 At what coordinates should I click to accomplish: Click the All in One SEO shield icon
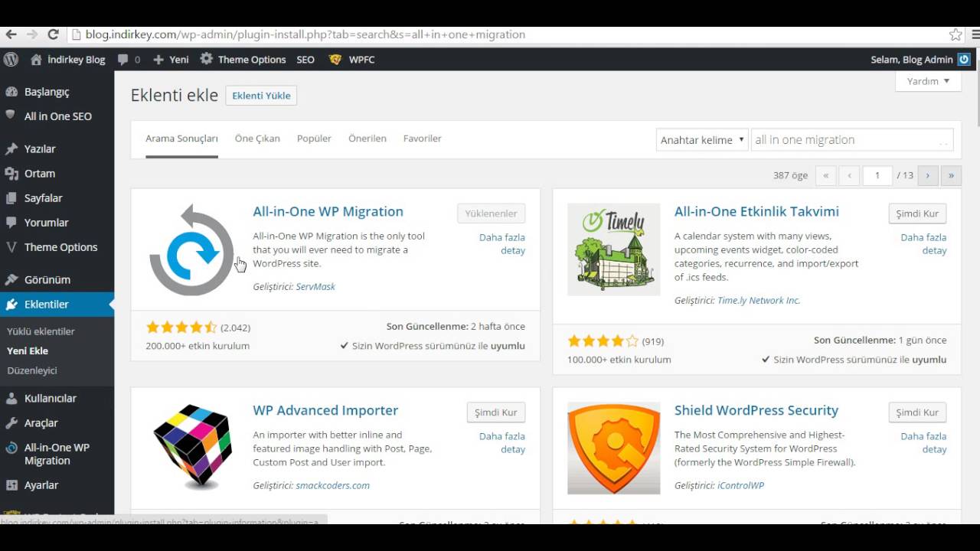pos(11,116)
